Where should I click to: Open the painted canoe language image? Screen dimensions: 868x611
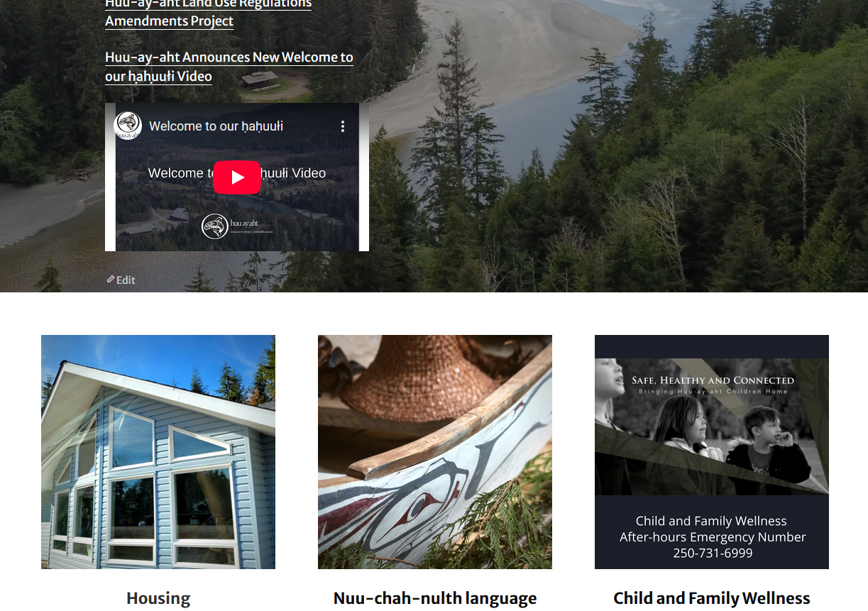click(x=435, y=452)
